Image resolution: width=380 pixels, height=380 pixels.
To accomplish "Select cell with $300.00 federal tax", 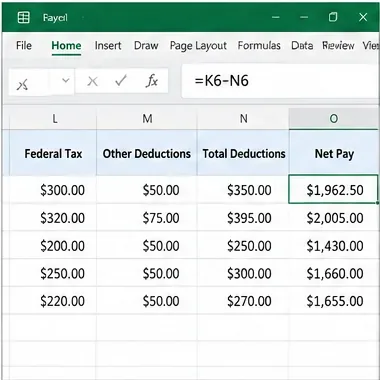I will pos(53,190).
